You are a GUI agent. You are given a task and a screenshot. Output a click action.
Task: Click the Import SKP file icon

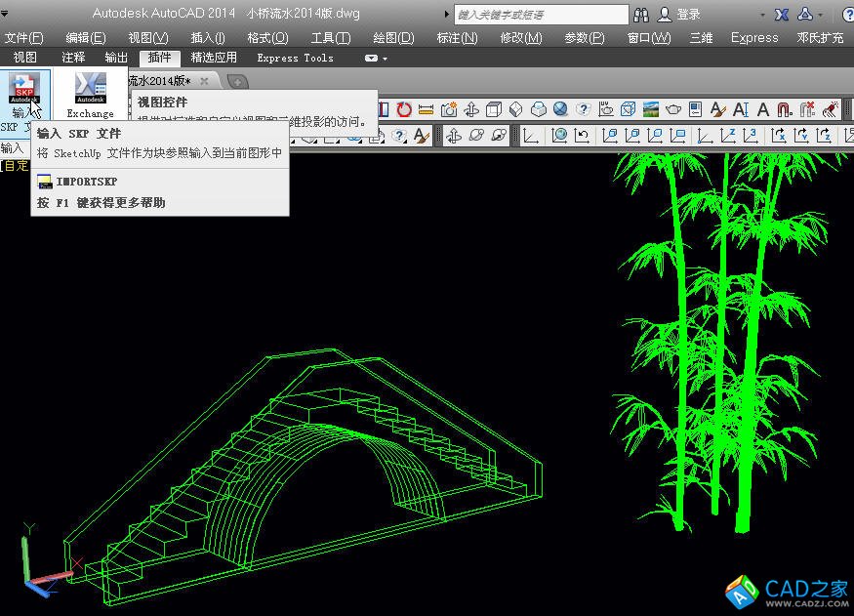click(24, 88)
